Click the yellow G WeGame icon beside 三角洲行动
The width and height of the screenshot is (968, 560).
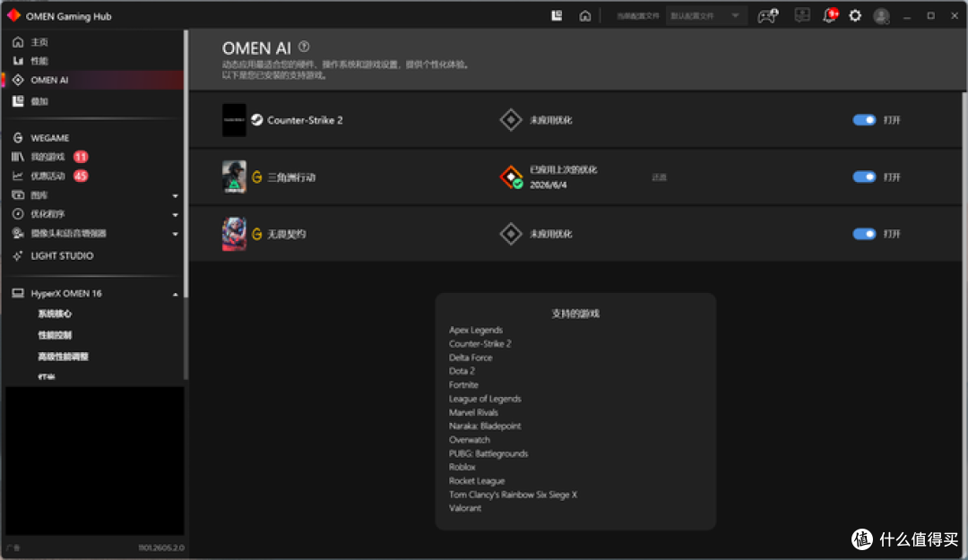click(x=257, y=177)
